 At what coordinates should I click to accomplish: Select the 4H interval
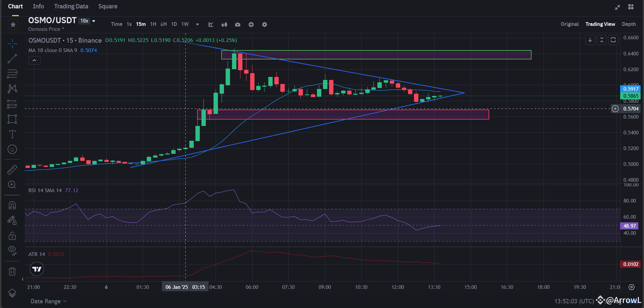[164, 24]
